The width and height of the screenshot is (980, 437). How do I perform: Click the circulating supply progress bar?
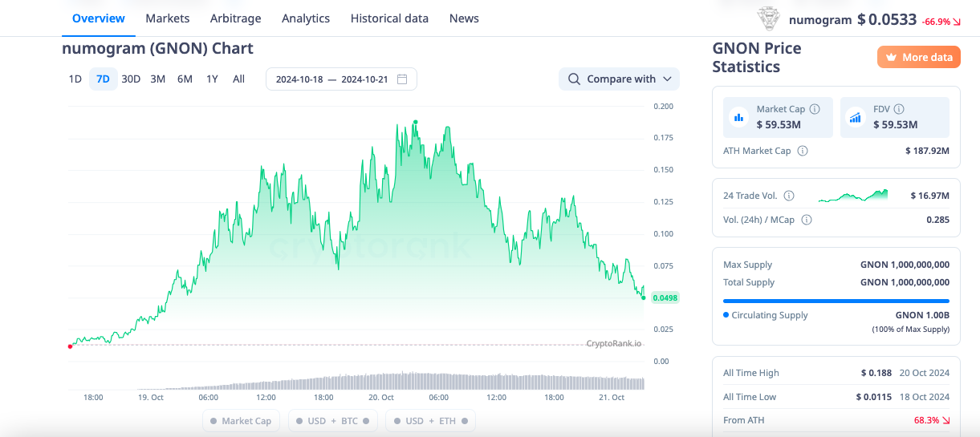pyautogui.click(x=836, y=301)
